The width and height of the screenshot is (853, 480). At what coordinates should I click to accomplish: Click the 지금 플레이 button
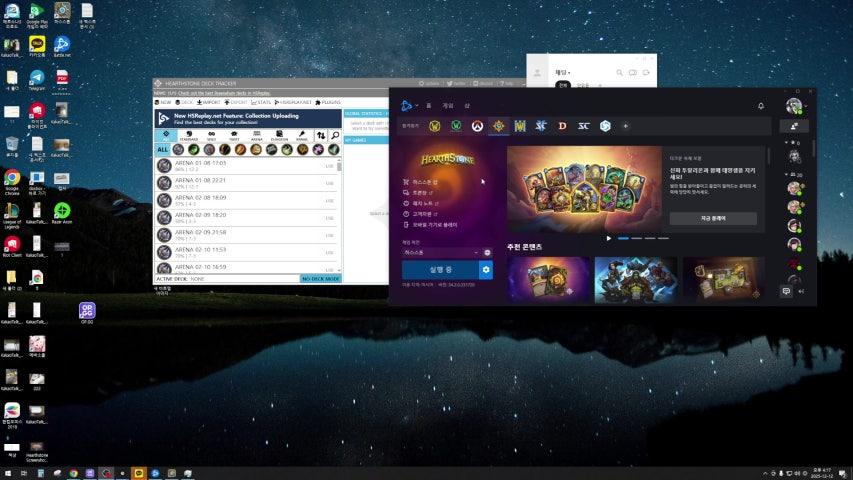(x=713, y=218)
